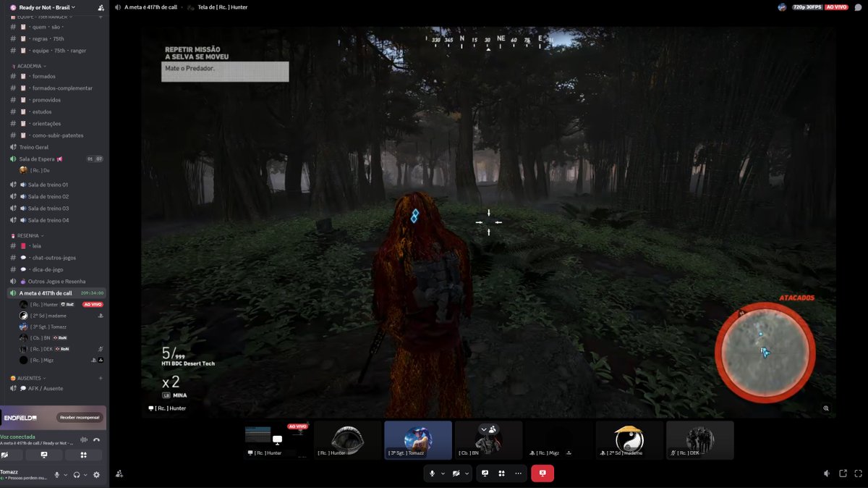Image resolution: width=868 pixels, height=488 pixels.
Task: Open camera options arrow in call bar
Action: click(467, 473)
